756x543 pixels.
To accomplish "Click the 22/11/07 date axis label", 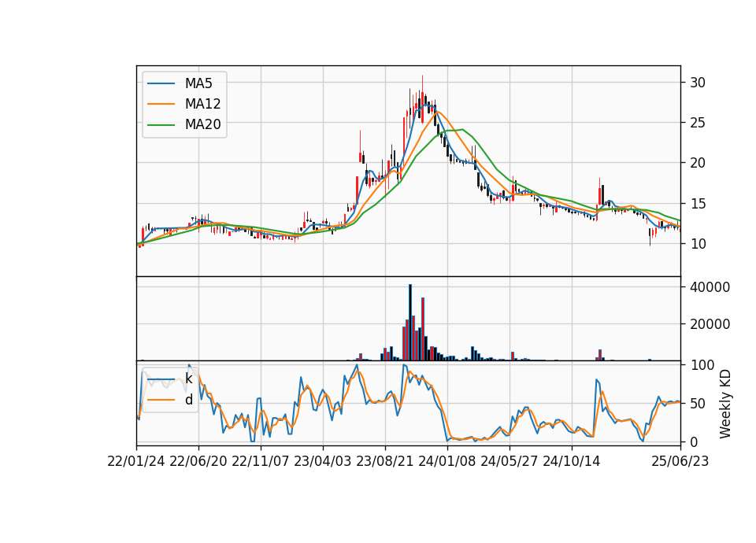I will point(261,461).
